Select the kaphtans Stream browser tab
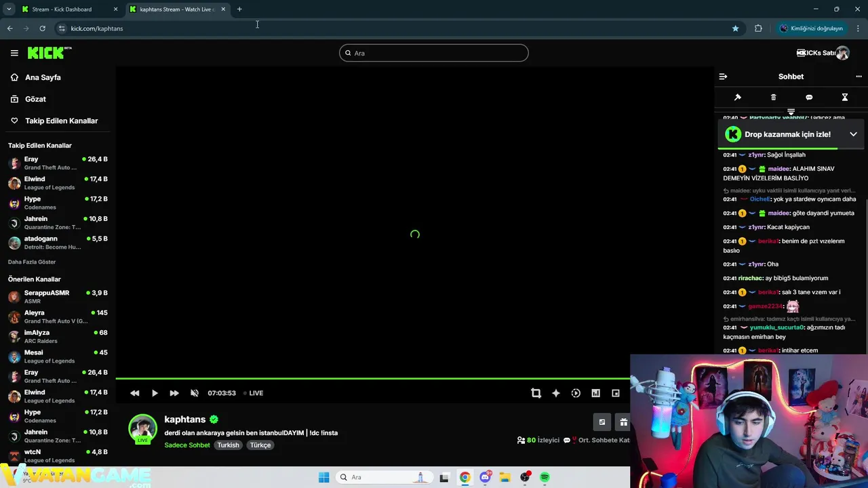 coord(176,9)
